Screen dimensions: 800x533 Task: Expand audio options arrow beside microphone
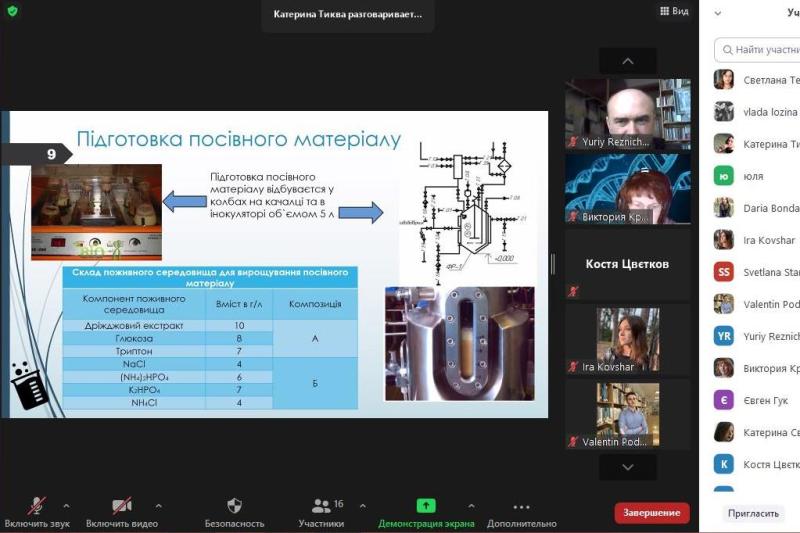(x=66, y=506)
